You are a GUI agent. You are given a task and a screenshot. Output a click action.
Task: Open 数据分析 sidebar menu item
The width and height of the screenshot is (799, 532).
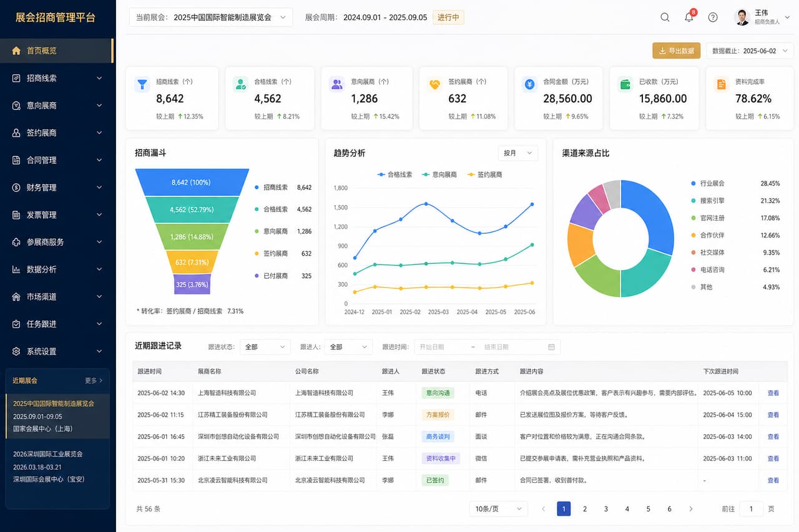(x=57, y=269)
